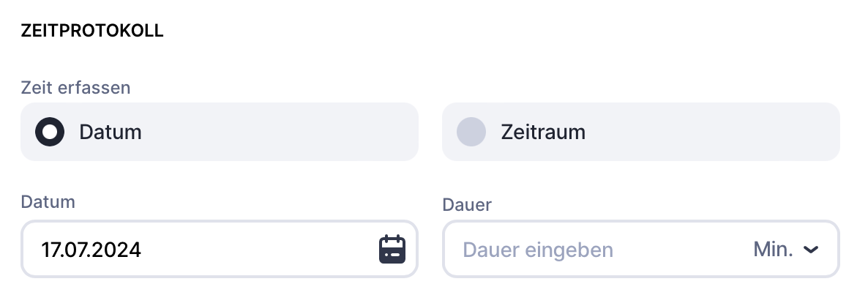The width and height of the screenshot is (868, 306).
Task: Select the Datum radio button
Action: [x=50, y=132]
